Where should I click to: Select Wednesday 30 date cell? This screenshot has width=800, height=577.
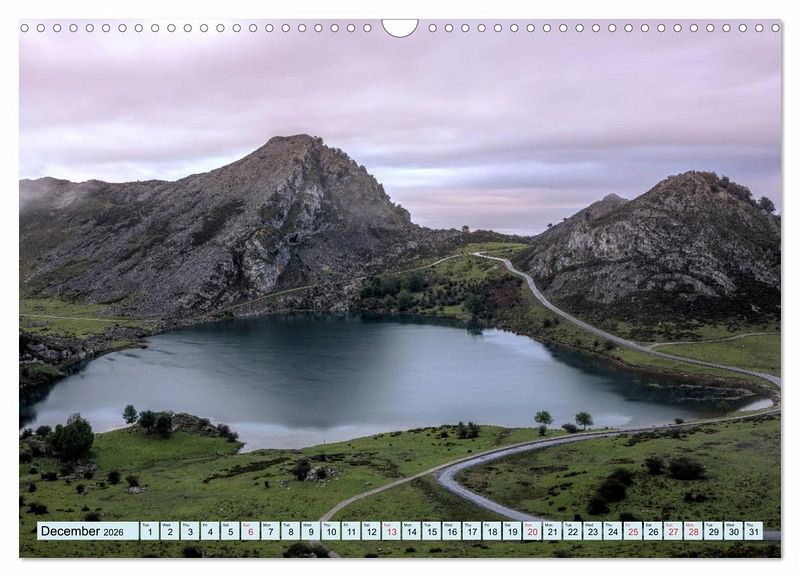click(x=734, y=531)
